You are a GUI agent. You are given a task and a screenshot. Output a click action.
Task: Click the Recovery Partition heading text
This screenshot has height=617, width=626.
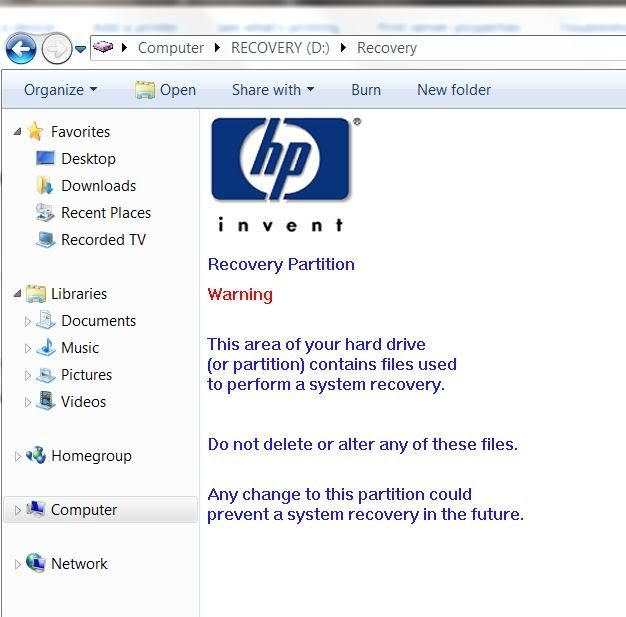tap(281, 264)
